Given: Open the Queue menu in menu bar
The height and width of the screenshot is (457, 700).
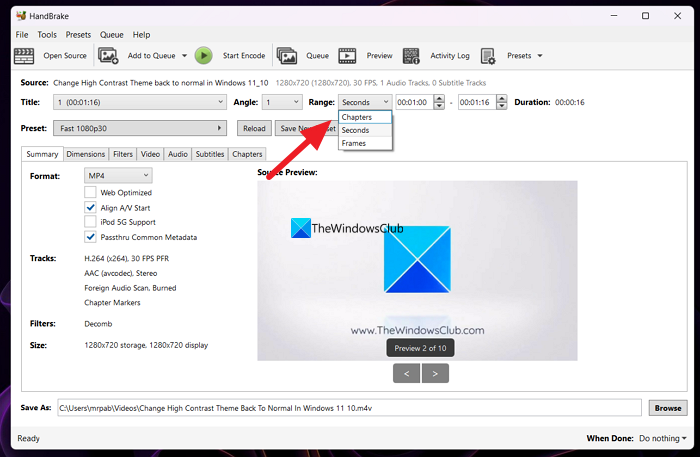Looking at the screenshot, I should pos(112,34).
